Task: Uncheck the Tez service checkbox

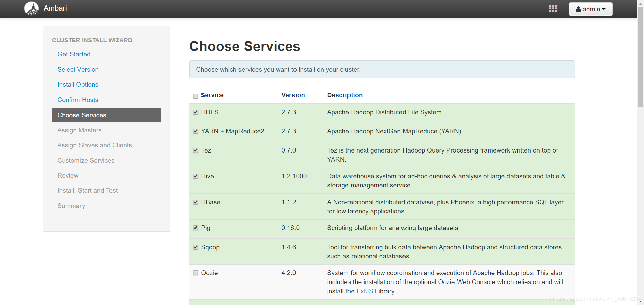Action: (x=196, y=150)
